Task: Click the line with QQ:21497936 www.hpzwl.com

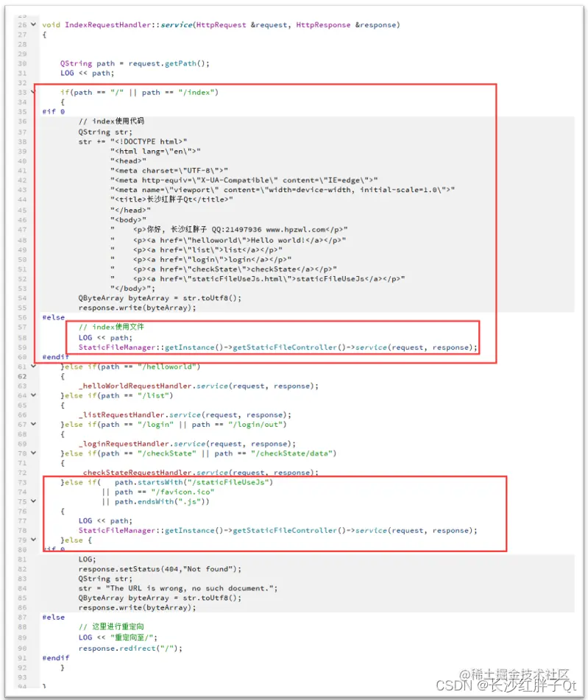Action: click(x=229, y=230)
